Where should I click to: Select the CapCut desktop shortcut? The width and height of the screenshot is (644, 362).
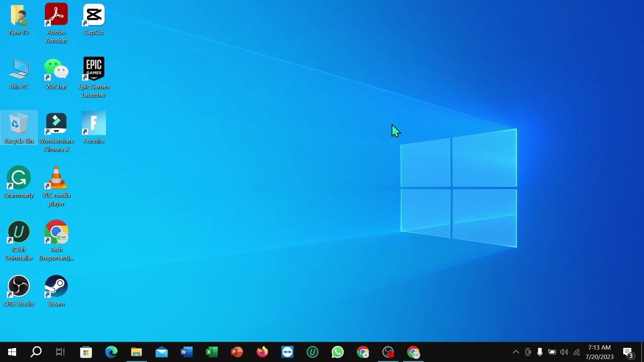tap(94, 20)
